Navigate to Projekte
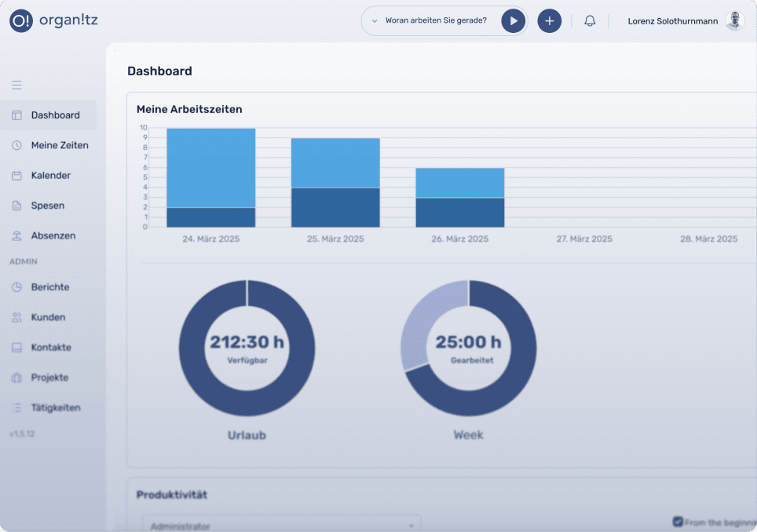This screenshot has height=532, width=757. (x=49, y=377)
